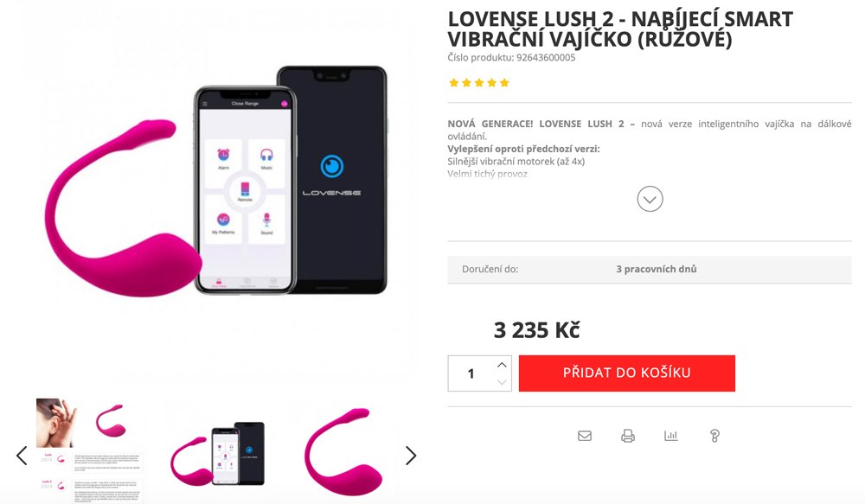Image resolution: width=865 pixels, height=504 pixels.
Task: Click the question mark help icon
Action: (714, 436)
